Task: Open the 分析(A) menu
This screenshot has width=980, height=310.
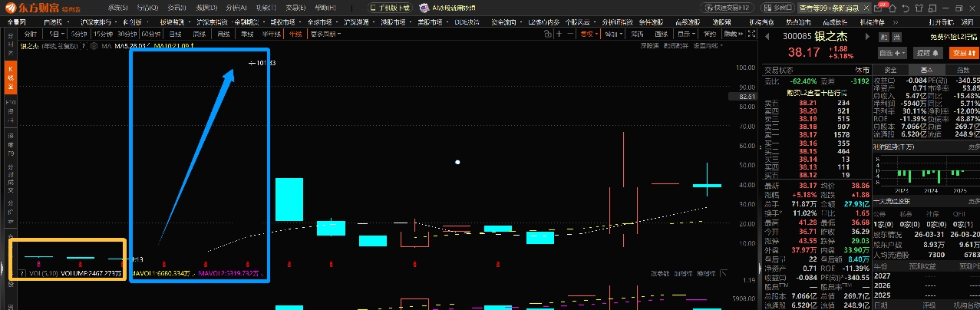Action: 236,7
